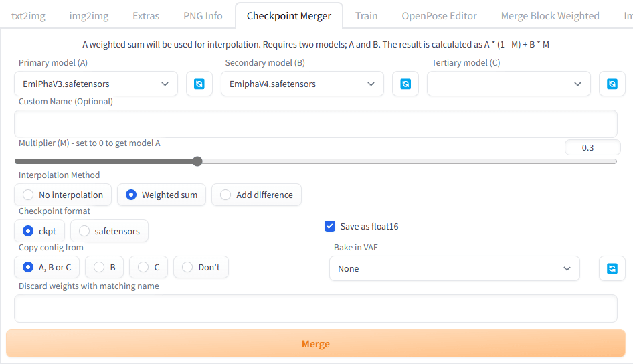
Task: Click the Custom Name text field
Action: click(x=315, y=124)
